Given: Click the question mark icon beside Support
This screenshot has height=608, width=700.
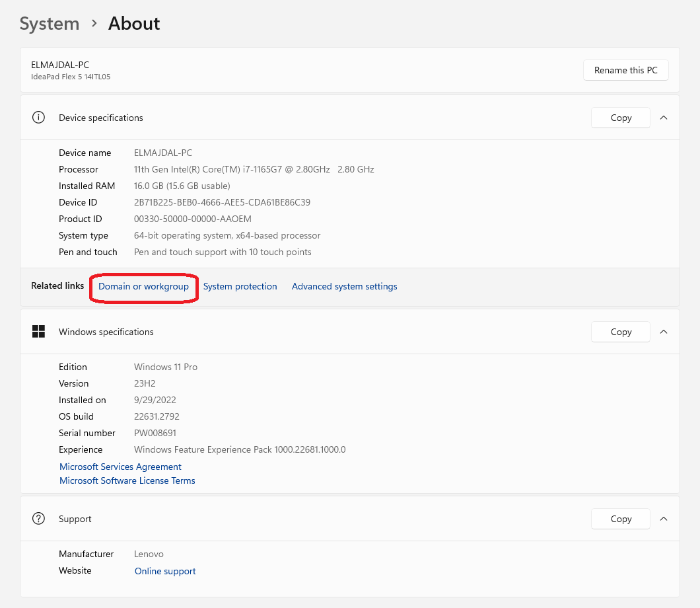Looking at the screenshot, I should click(38, 518).
